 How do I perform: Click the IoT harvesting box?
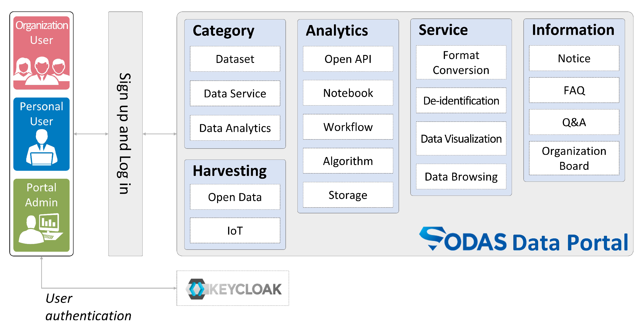tap(235, 230)
